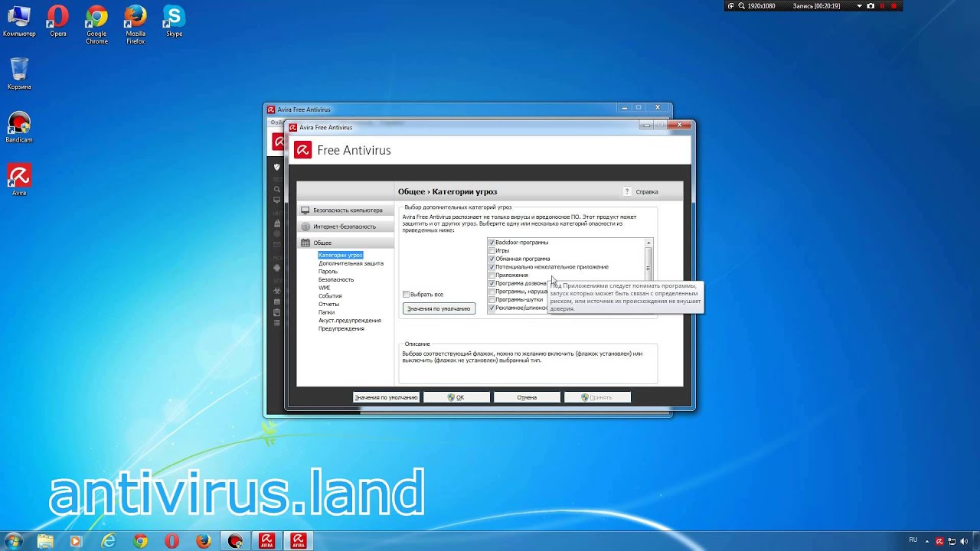Viewport: 980px width, 551px height.
Task: Stop the Bandicam recording
Action: (x=895, y=5)
